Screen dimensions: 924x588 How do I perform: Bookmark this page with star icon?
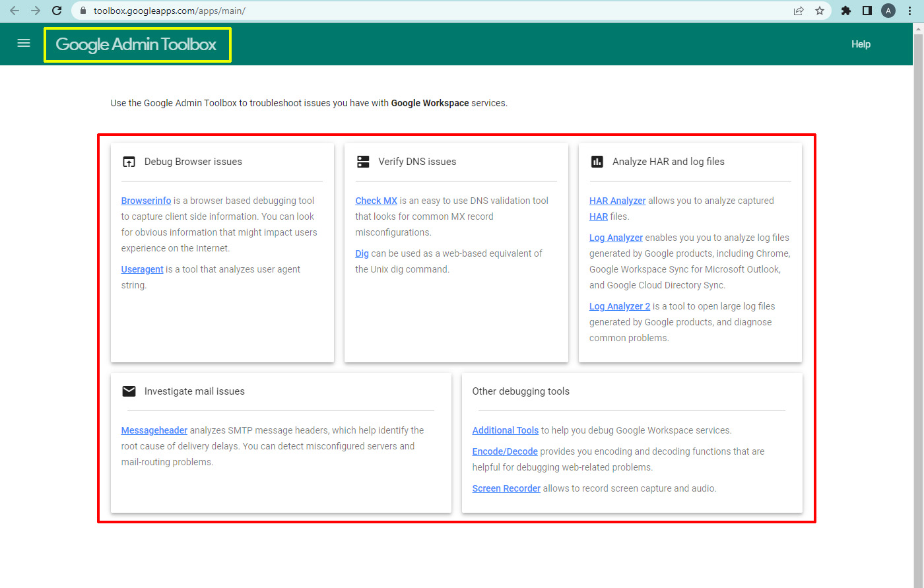pos(820,11)
